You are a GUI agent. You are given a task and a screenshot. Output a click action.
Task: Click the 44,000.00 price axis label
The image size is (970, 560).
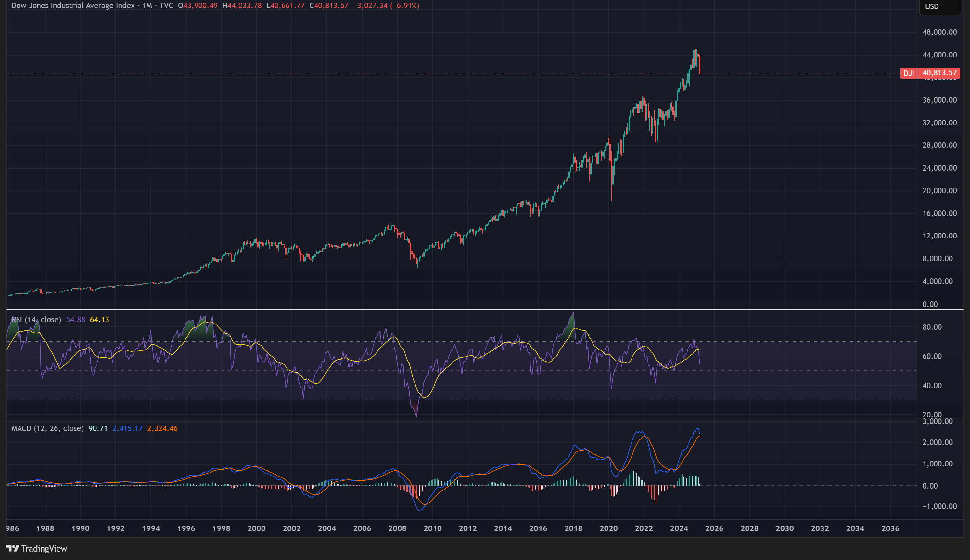(x=939, y=55)
